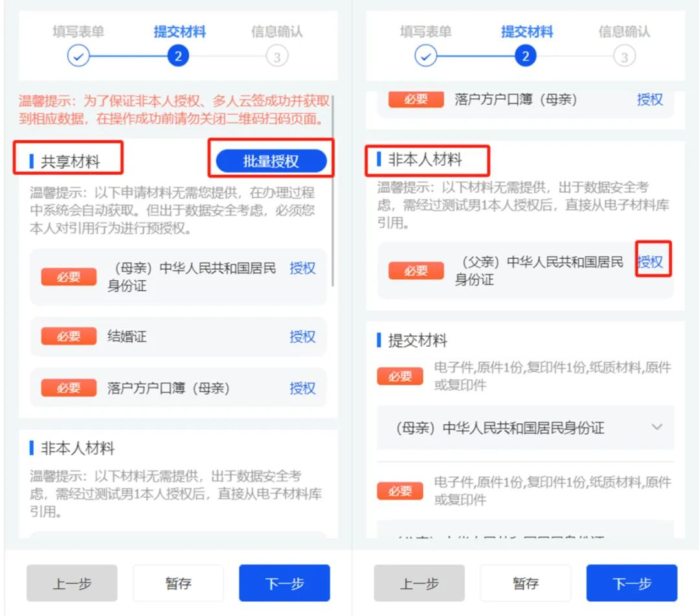Click step 3 circle in right panel
The width and height of the screenshot is (699, 616).
click(624, 56)
